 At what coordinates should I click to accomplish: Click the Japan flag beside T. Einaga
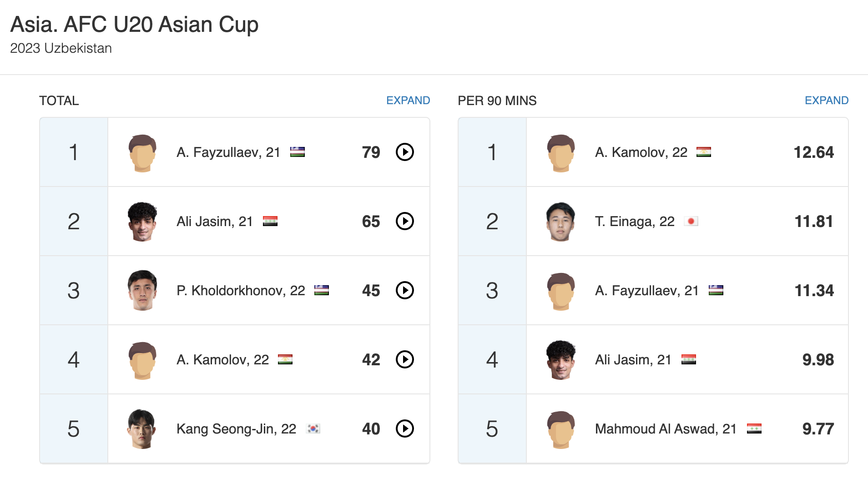click(691, 222)
